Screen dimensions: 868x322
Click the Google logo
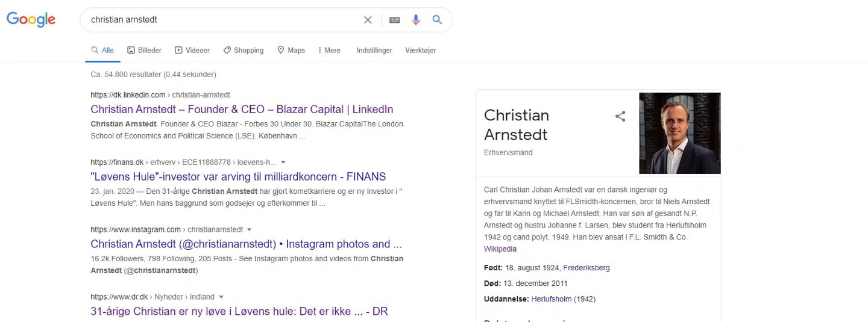[x=31, y=19]
